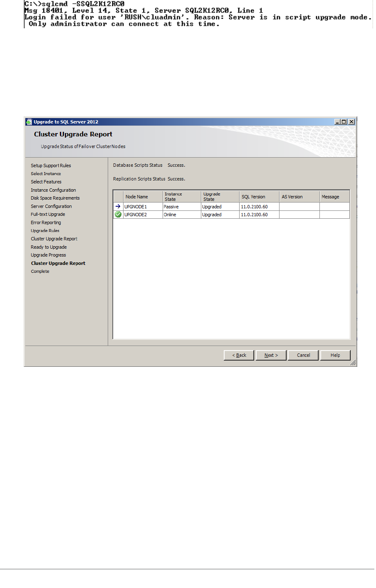Click the 'Only administrator can connect' line
The image size is (376, 588).
coord(124,24)
